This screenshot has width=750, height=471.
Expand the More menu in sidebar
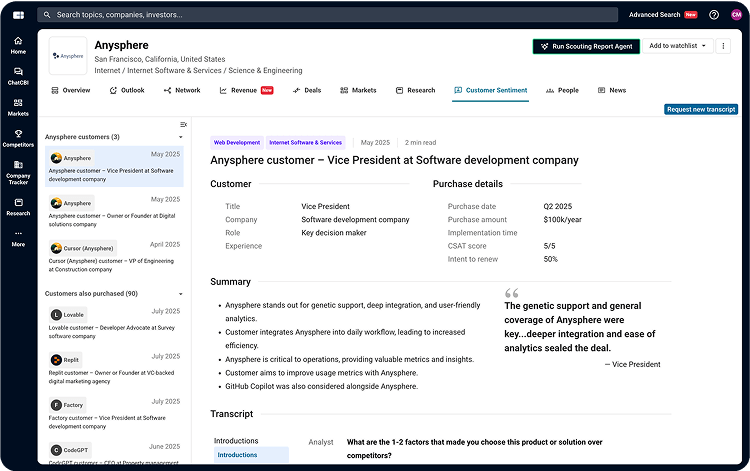click(x=18, y=239)
